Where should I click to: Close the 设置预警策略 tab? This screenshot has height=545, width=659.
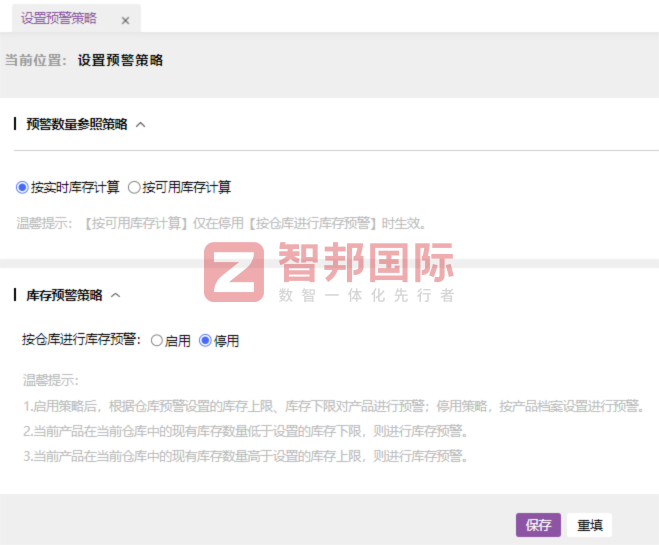pos(125,20)
